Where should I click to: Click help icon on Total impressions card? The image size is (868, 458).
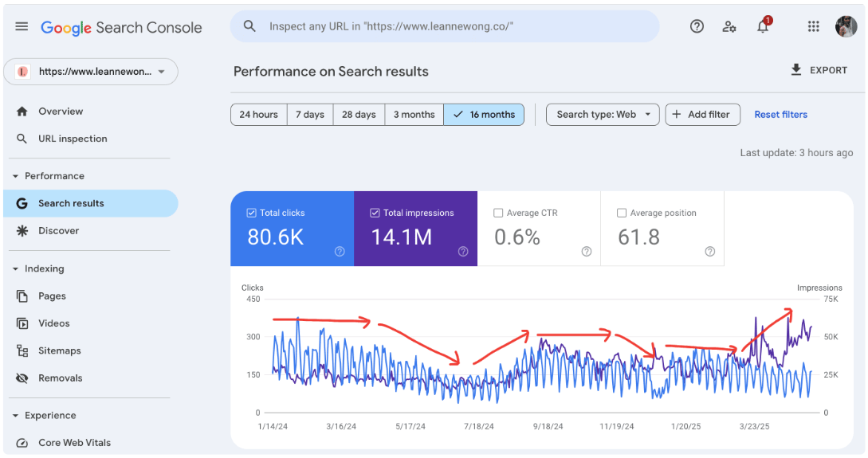pos(463,252)
